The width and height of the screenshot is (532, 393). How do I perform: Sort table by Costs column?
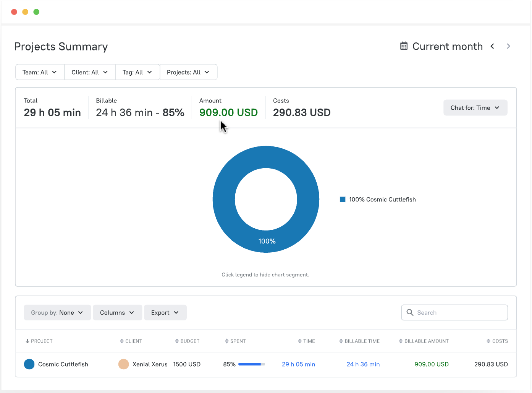(497, 341)
